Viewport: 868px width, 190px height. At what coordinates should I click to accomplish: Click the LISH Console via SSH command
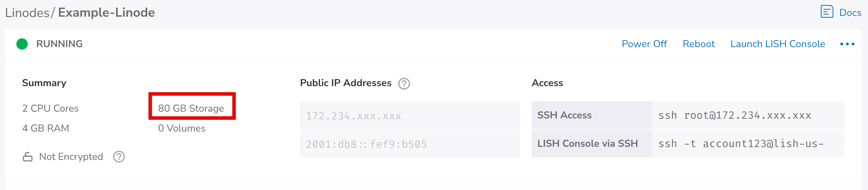(x=741, y=144)
